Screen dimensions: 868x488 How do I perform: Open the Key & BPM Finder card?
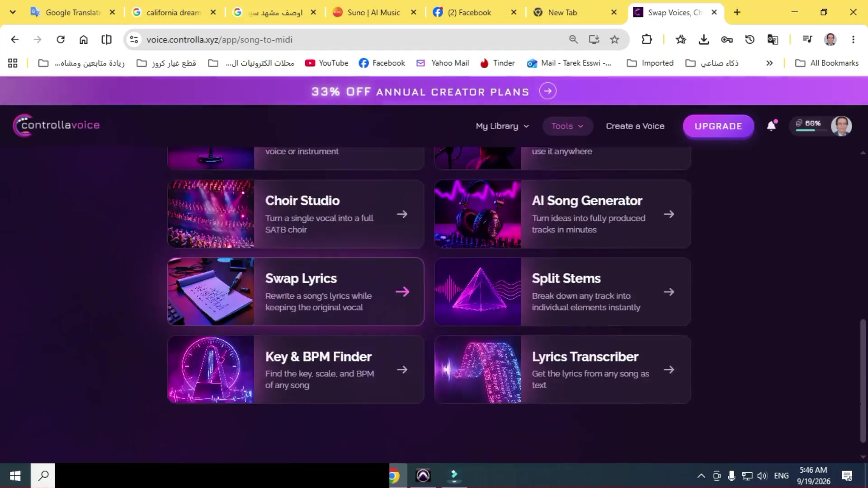point(296,370)
